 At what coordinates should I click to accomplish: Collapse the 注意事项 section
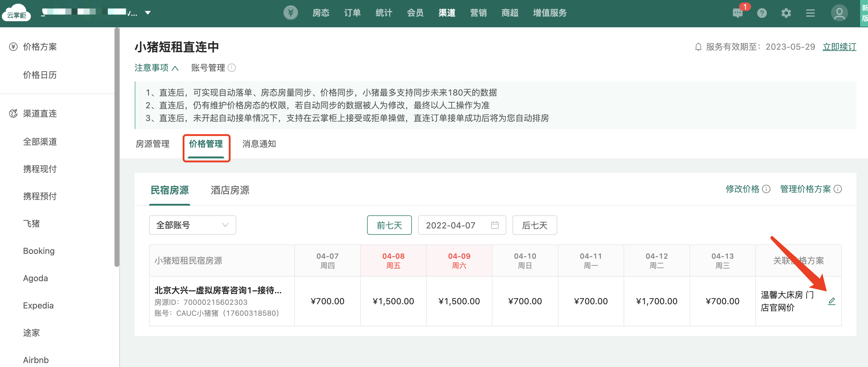(156, 68)
